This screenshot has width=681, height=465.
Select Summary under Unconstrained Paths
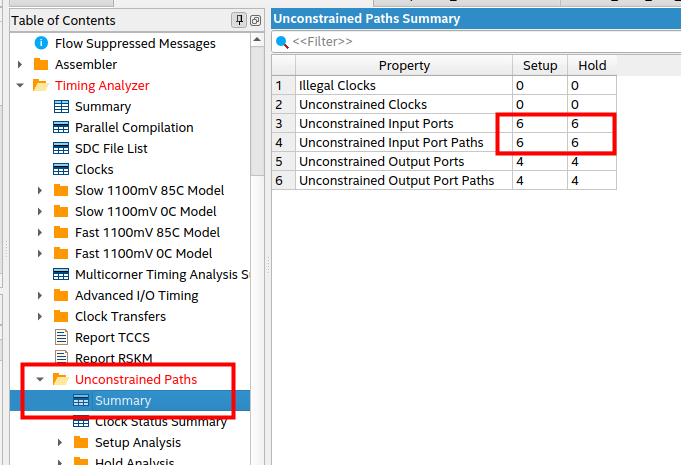coord(123,400)
